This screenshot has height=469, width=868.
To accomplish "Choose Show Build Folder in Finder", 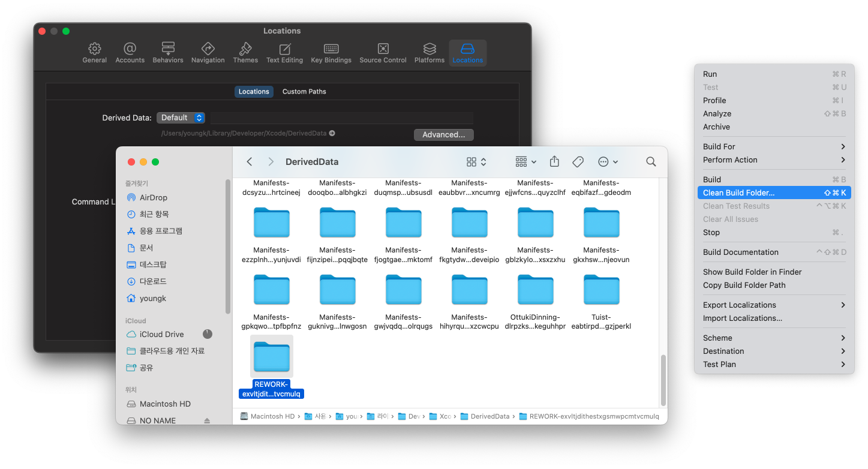I will coord(774,272).
